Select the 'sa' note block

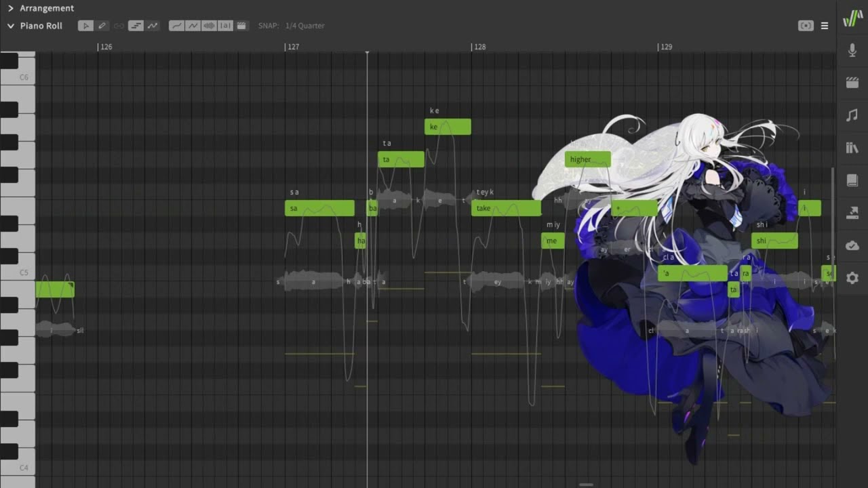(319, 208)
